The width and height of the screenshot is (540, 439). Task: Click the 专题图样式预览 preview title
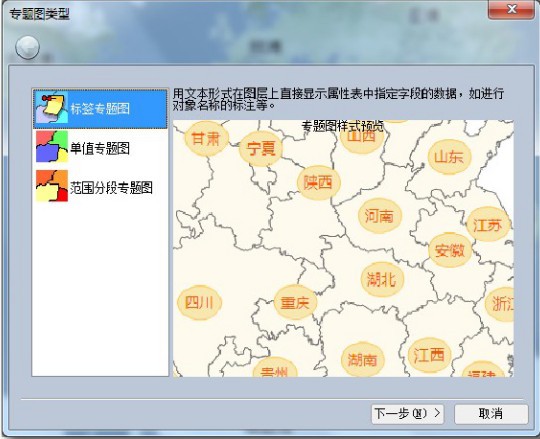(x=342, y=127)
